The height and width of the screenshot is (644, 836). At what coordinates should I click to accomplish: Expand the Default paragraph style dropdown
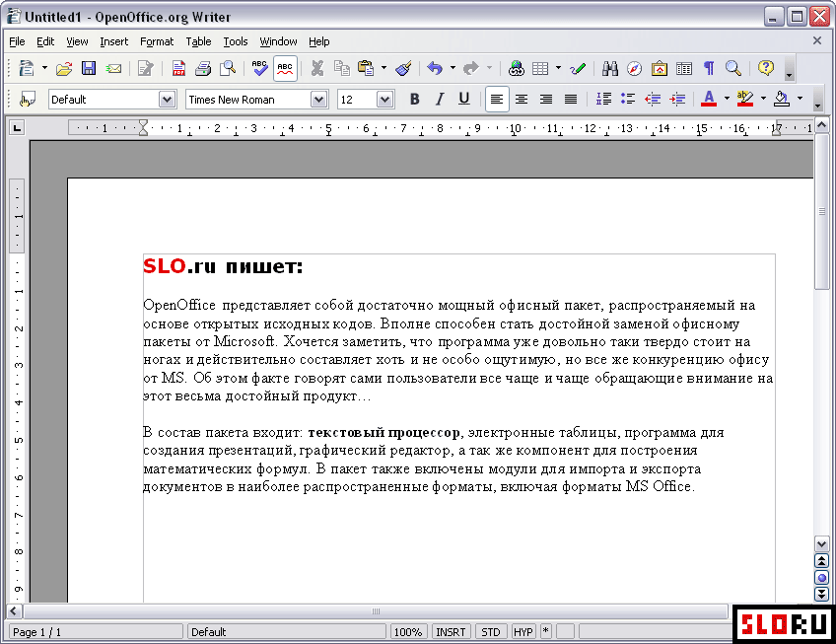tap(167, 99)
